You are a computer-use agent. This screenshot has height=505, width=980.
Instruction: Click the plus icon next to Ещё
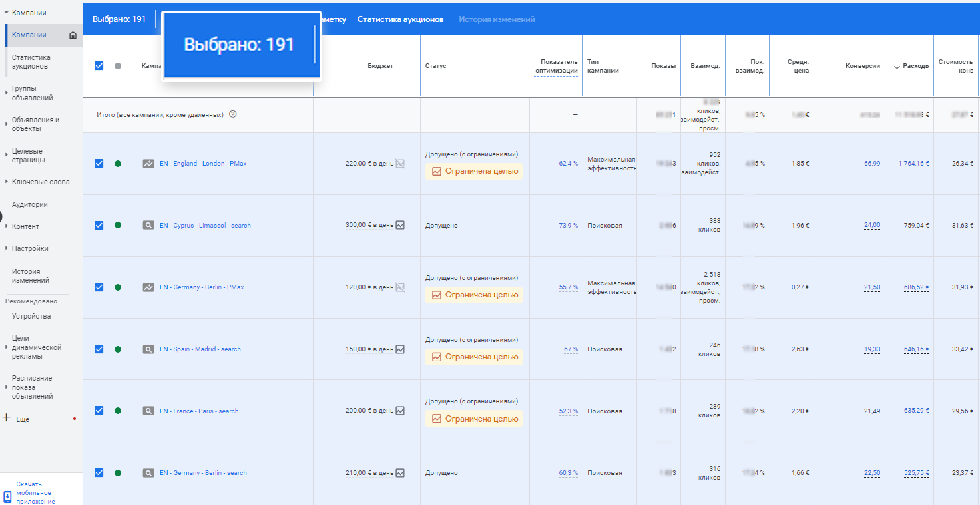(7, 418)
